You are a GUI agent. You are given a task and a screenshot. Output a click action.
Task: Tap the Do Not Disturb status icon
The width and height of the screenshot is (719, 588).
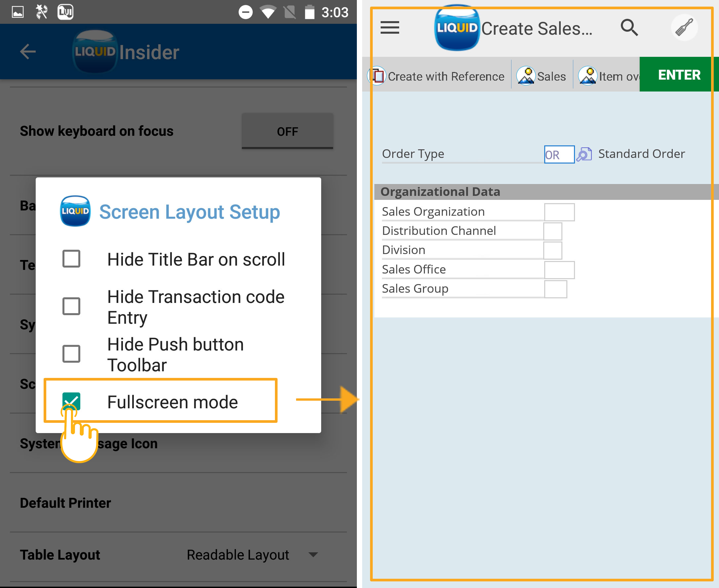pos(245,13)
